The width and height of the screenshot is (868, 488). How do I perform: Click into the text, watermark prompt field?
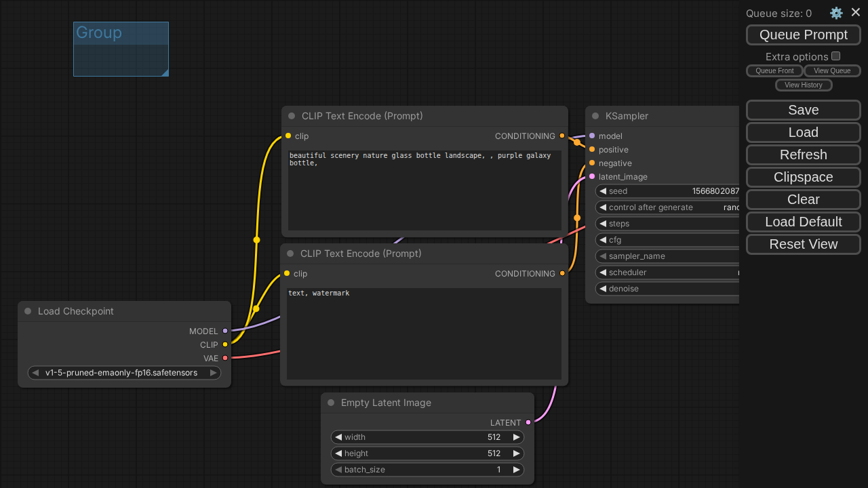click(x=424, y=333)
